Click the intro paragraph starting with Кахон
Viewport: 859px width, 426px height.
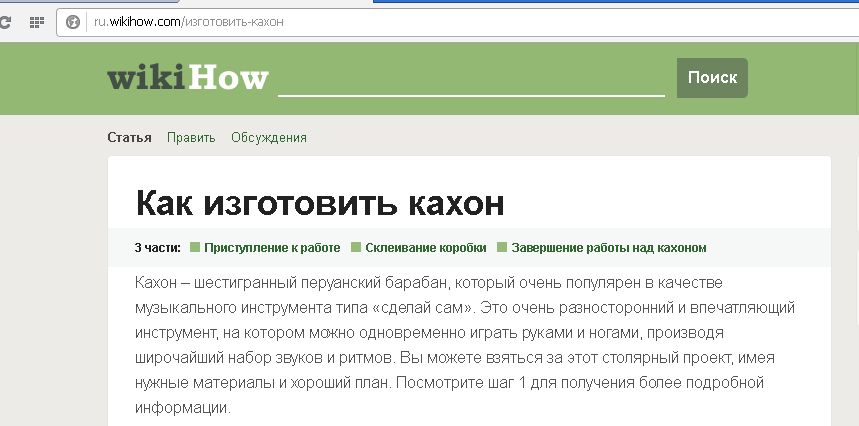point(465,345)
